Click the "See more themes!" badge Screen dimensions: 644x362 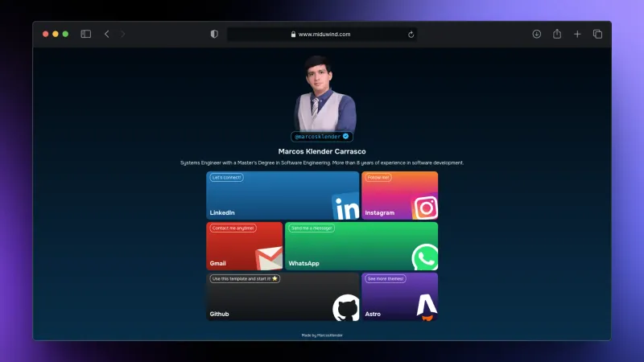(x=386, y=278)
